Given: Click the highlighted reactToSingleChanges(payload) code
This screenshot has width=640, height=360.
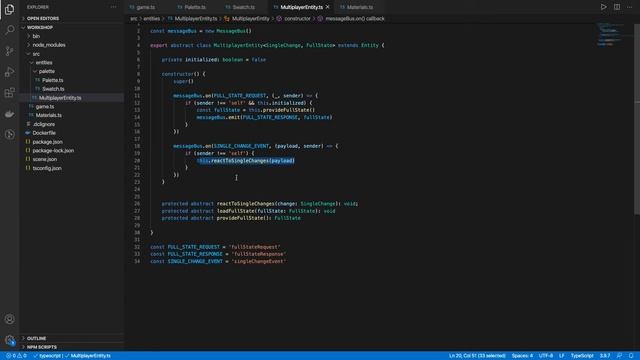Looking at the screenshot, I should (246, 161).
